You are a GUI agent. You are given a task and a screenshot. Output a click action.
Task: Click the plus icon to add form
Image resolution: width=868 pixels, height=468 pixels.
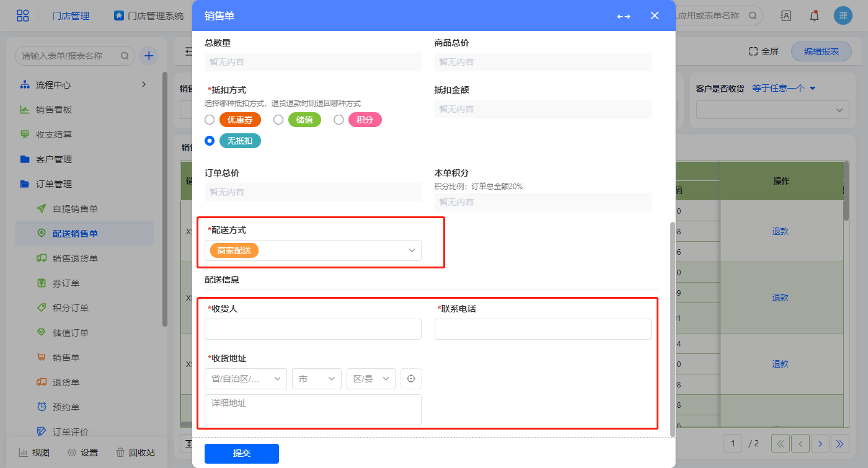point(149,56)
